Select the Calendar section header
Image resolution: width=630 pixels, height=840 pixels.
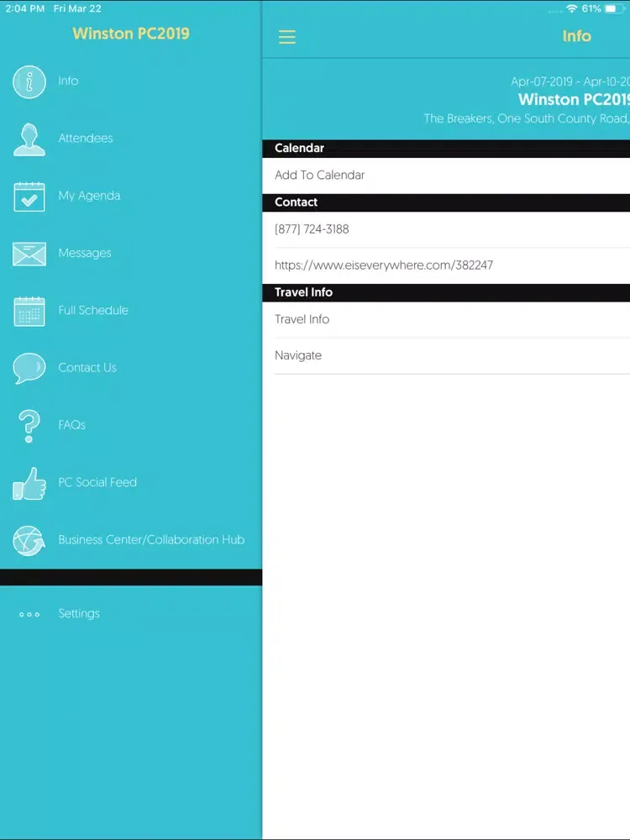point(446,149)
